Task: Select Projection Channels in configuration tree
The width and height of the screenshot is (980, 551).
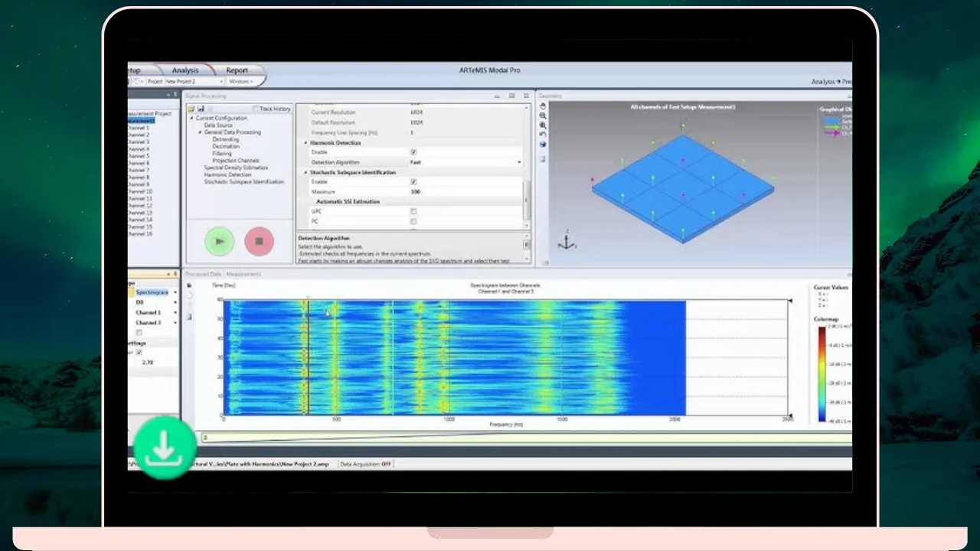Action: tap(235, 161)
